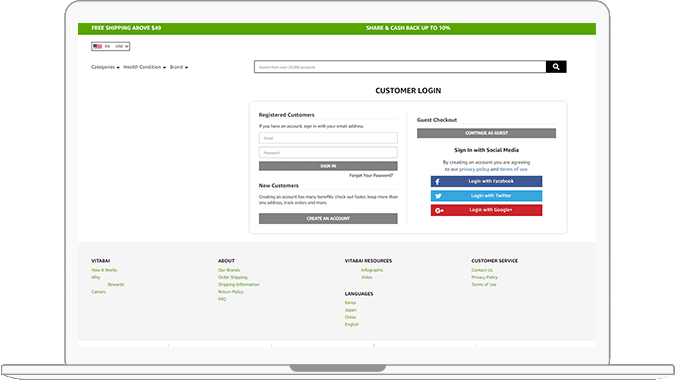Click the US flag language icon
675x380 pixels.
click(98, 46)
